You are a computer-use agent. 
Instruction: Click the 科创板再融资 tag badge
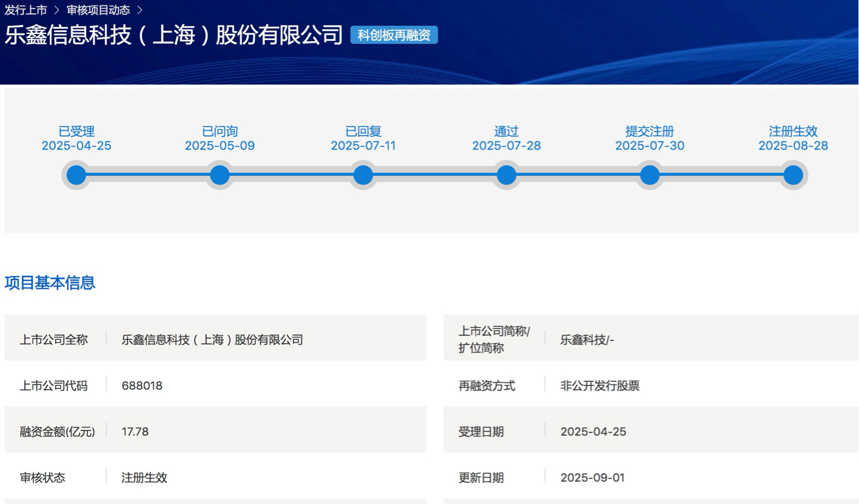point(394,35)
